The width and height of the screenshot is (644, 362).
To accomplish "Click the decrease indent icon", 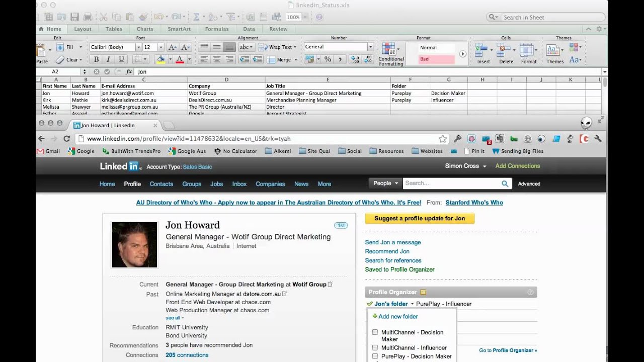I will [x=244, y=59].
